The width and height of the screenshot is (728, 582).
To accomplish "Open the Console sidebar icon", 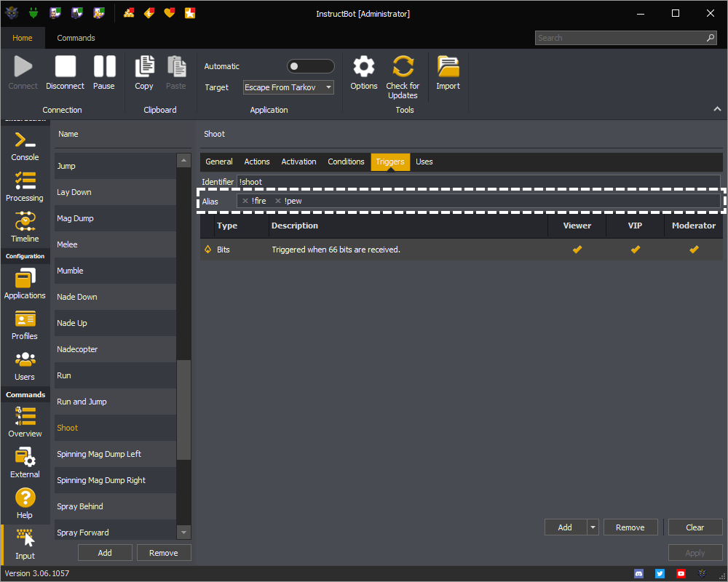I will click(x=25, y=140).
